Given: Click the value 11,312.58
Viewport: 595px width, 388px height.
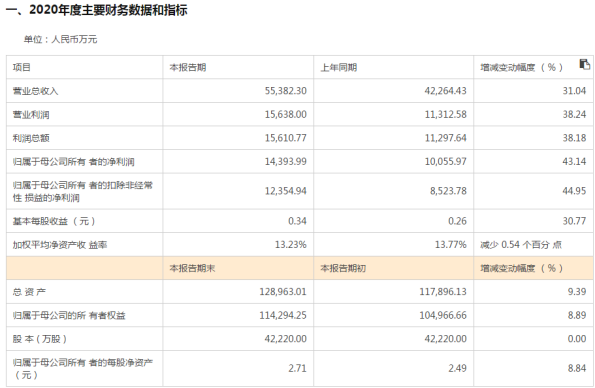Looking at the screenshot, I should point(445,114).
